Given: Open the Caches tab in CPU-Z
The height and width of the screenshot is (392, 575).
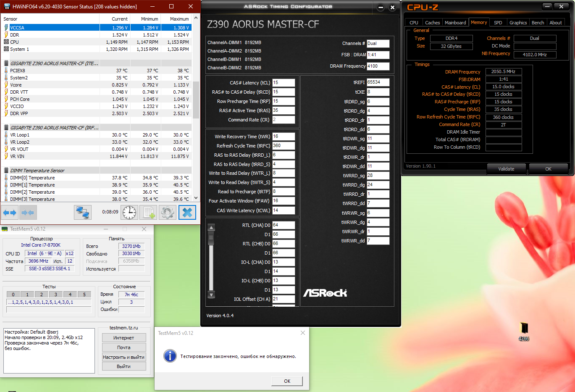Looking at the screenshot, I should [432, 23].
